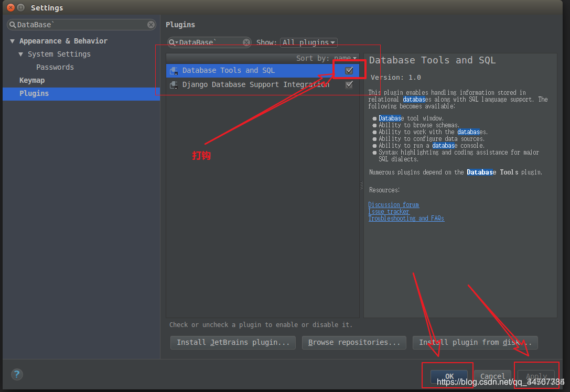Click the Database Tools and SQL plugin icon
Viewport: 570px width, 392px height.
[174, 70]
